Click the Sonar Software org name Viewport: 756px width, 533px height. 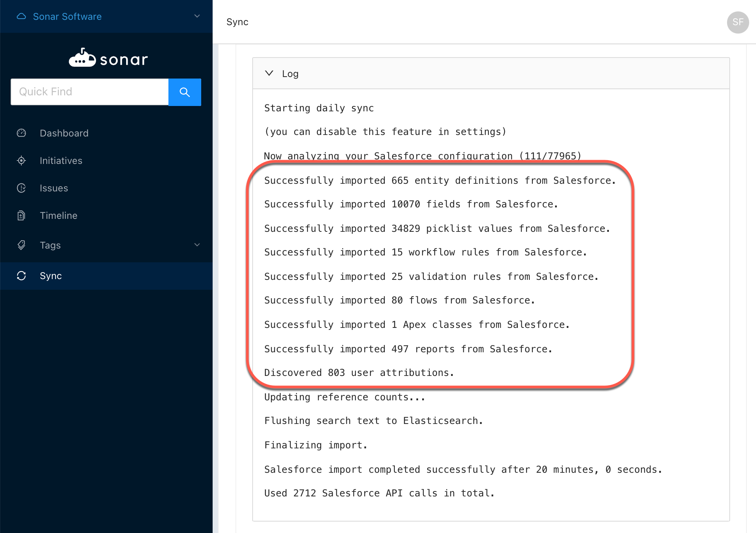point(67,16)
